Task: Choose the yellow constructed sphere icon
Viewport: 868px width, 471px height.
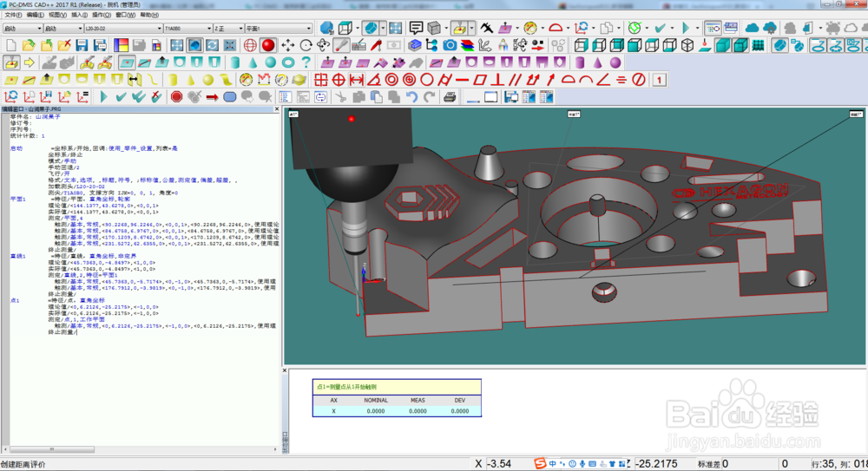Action: pyautogui.click(x=208, y=80)
